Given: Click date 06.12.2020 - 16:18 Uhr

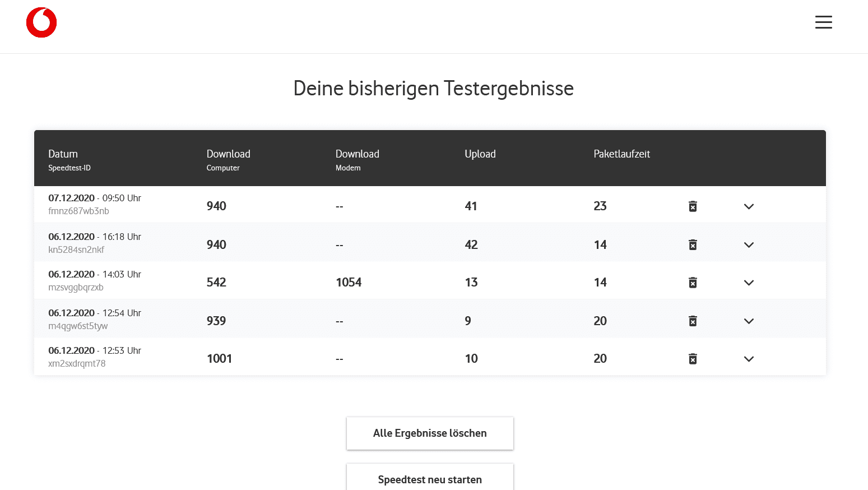Looking at the screenshot, I should [95, 237].
